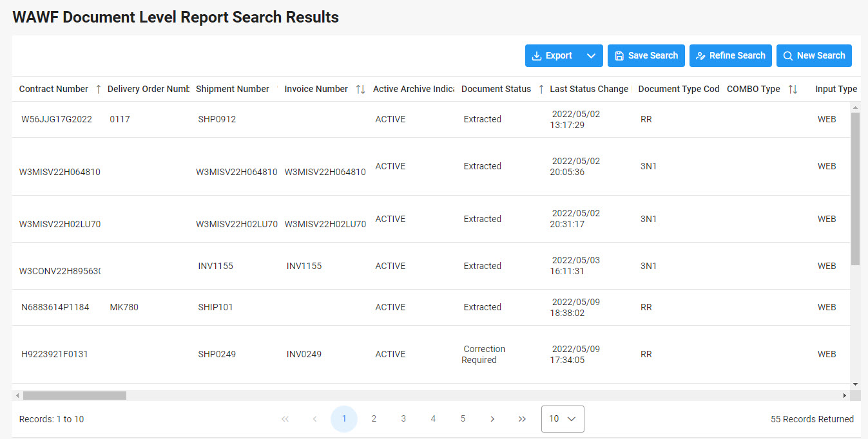Open the Export options dropdown chevron

[x=591, y=56]
